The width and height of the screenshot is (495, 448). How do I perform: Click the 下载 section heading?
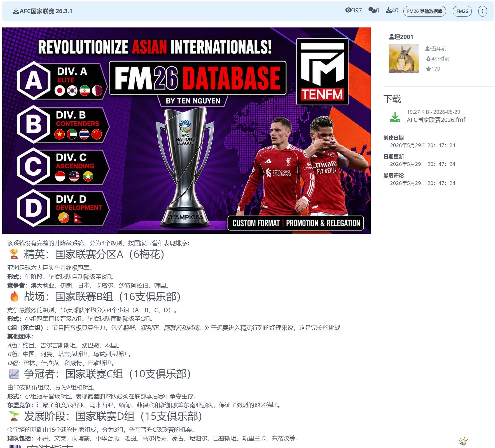[392, 99]
